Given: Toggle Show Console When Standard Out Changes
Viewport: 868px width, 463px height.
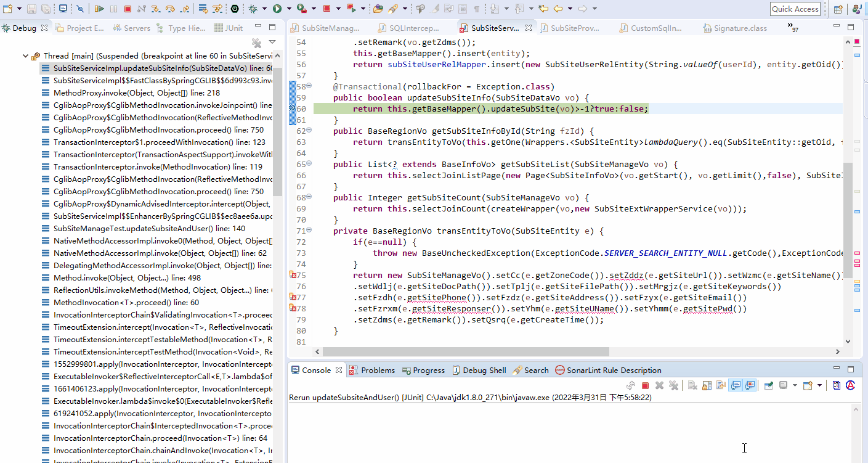Looking at the screenshot, I should [736, 385].
